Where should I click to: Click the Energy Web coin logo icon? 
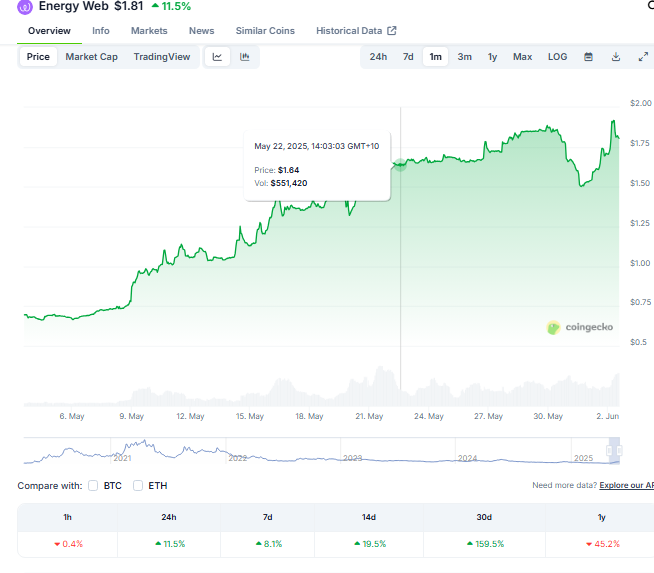click(x=25, y=7)
